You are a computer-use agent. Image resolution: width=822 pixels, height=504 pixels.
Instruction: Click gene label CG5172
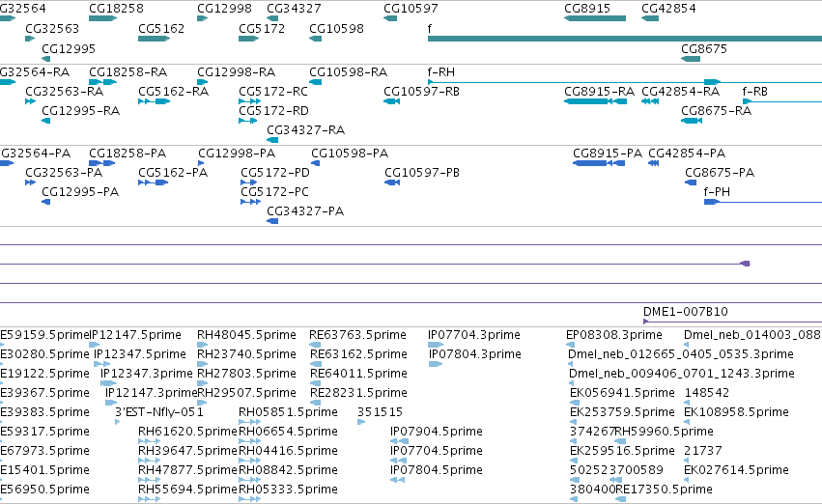pyautogui.click(x=262, y=29)
